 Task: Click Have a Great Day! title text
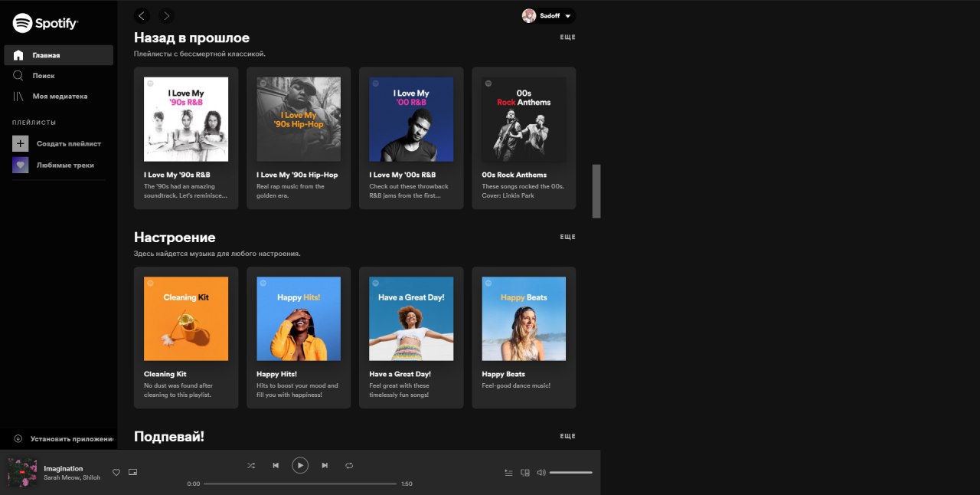coord(400,374)
